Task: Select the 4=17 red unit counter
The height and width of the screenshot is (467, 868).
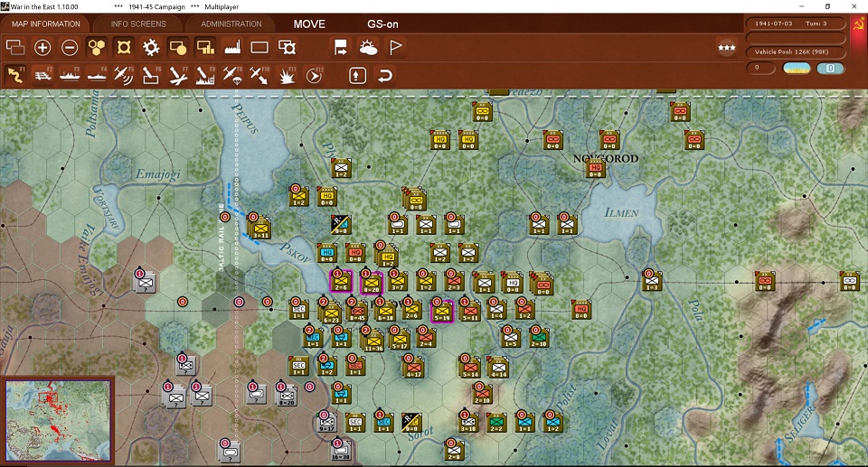Action: tap(414, 368)
